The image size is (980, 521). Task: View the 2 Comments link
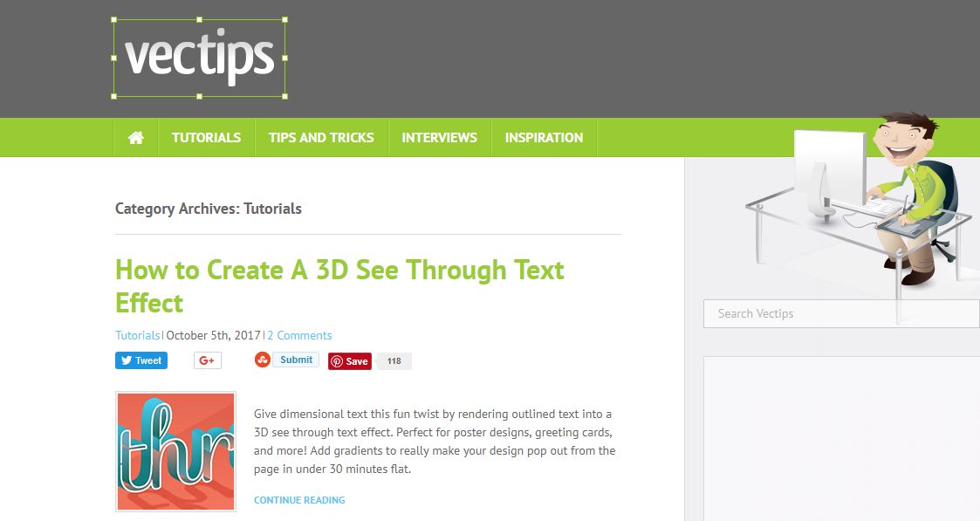pos(299,335)
